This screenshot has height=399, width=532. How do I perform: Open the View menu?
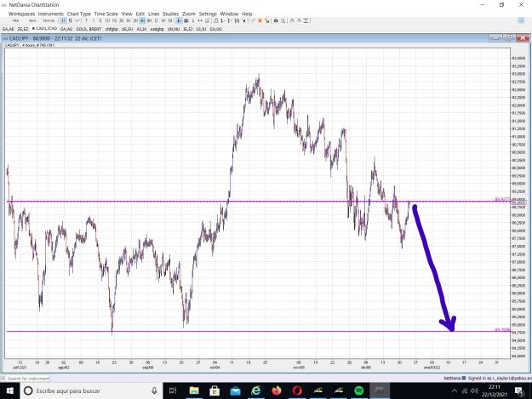click(x=127, y=14)
